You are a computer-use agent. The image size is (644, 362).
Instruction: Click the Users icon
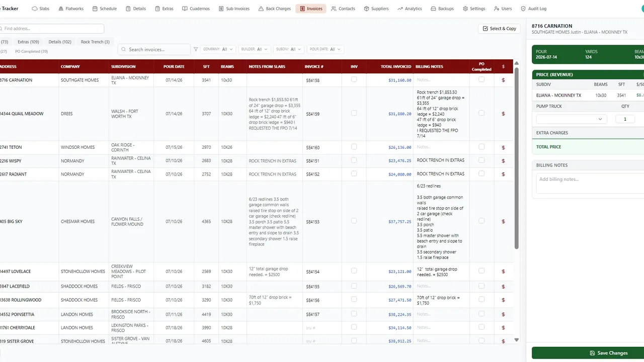[x=497, y=9]
